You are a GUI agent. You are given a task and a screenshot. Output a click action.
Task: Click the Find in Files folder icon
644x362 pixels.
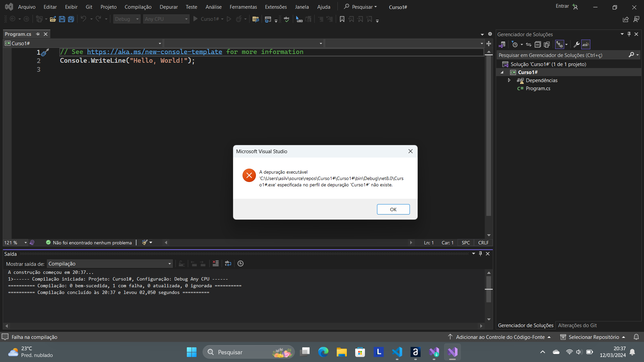256,19
